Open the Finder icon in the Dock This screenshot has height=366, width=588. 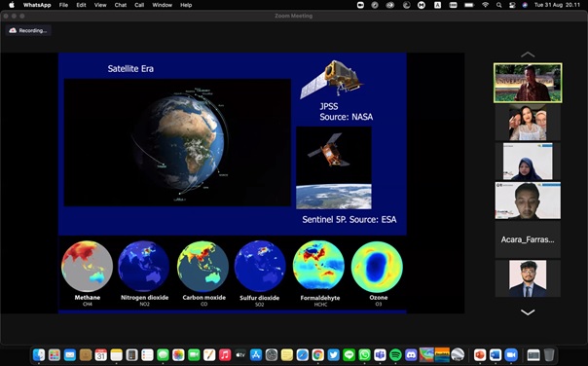[39, 354]
